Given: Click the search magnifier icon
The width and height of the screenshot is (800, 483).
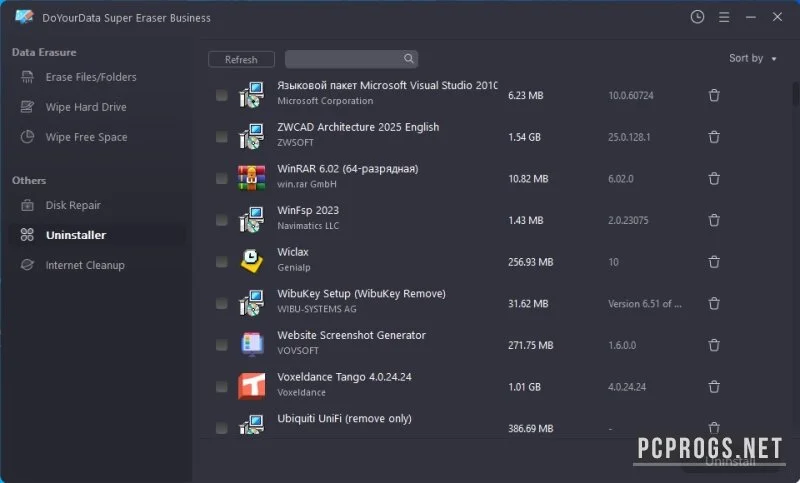Looking at the screenshot, I should [409, 59].
